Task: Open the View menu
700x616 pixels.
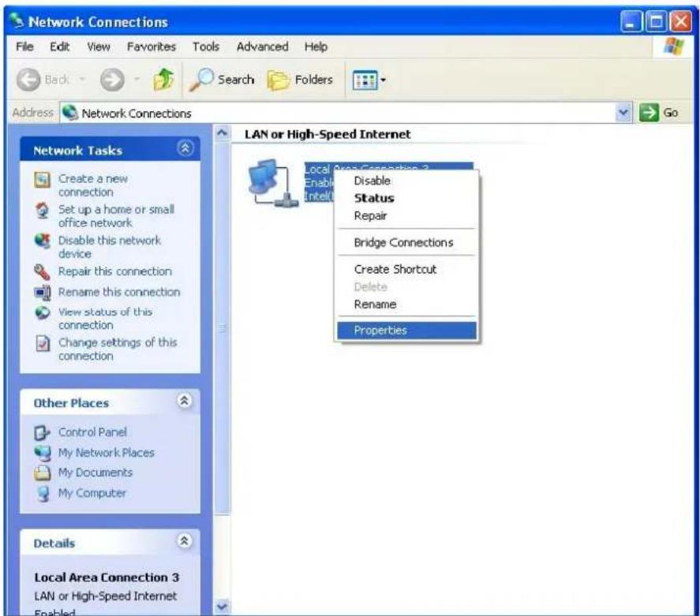Action: 98,47
